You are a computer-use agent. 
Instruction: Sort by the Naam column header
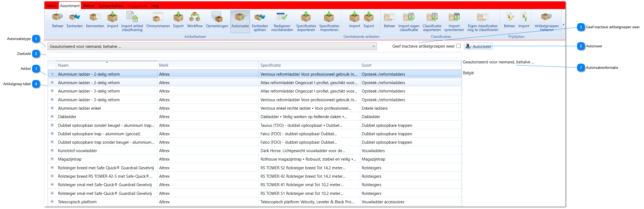pos(107,65)
